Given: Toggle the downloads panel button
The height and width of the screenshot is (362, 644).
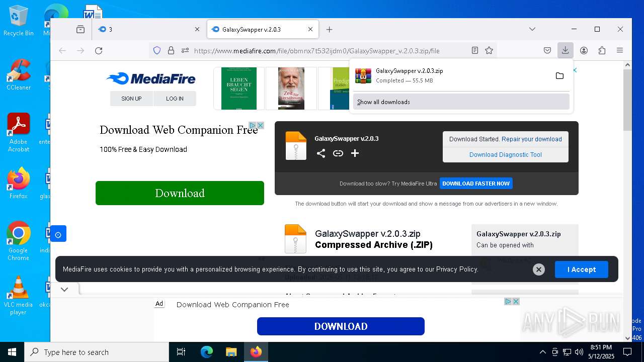Looking at the screenshot, I should point(566,50).
